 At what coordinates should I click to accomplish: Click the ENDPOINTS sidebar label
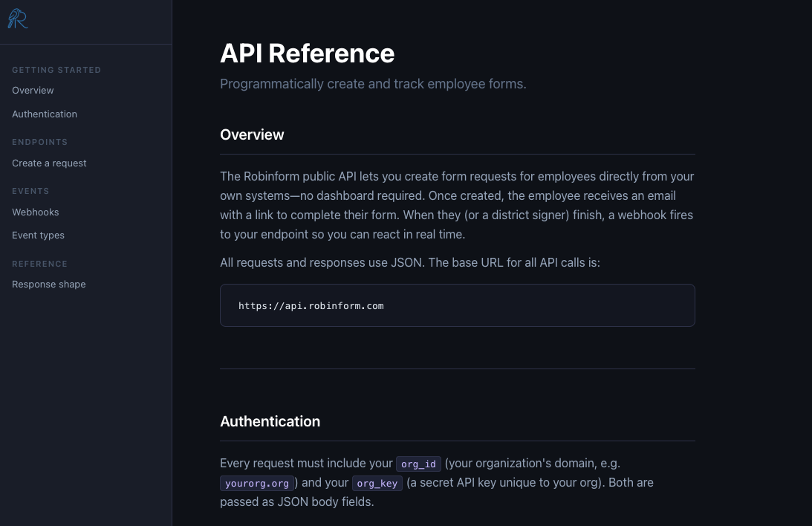[x=40, y=142]
